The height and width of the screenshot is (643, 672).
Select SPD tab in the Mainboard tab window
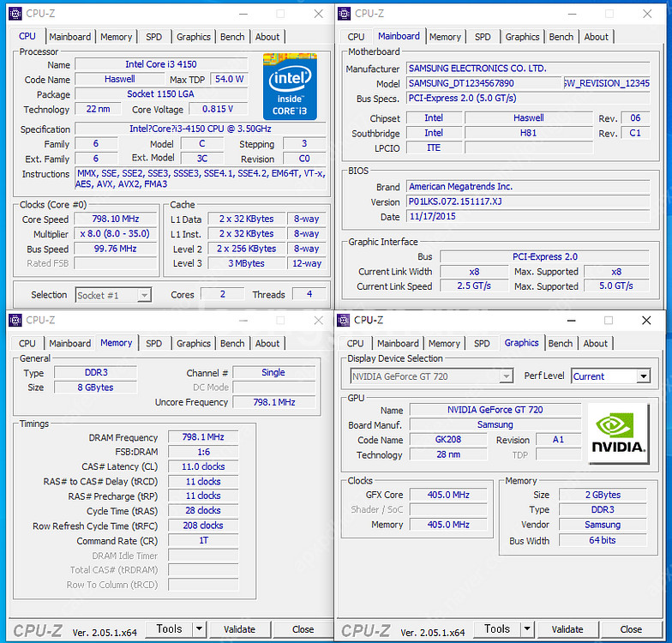tap(483, 37)
